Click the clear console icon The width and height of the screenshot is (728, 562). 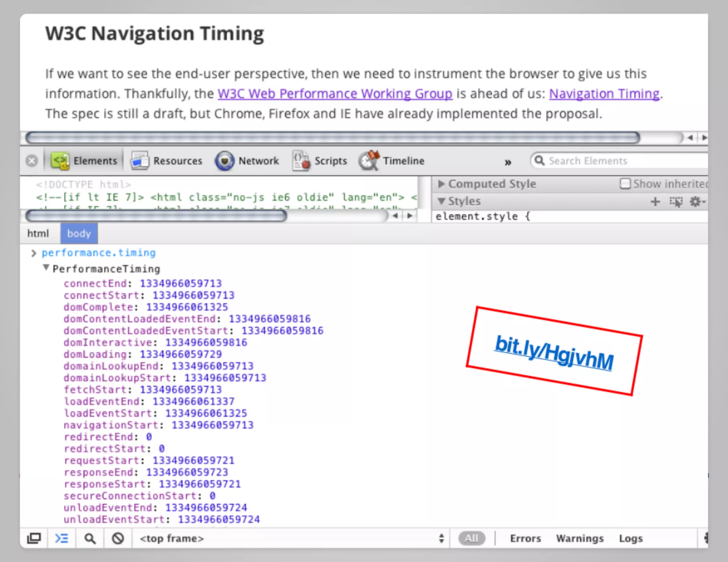tap(118, 539)
